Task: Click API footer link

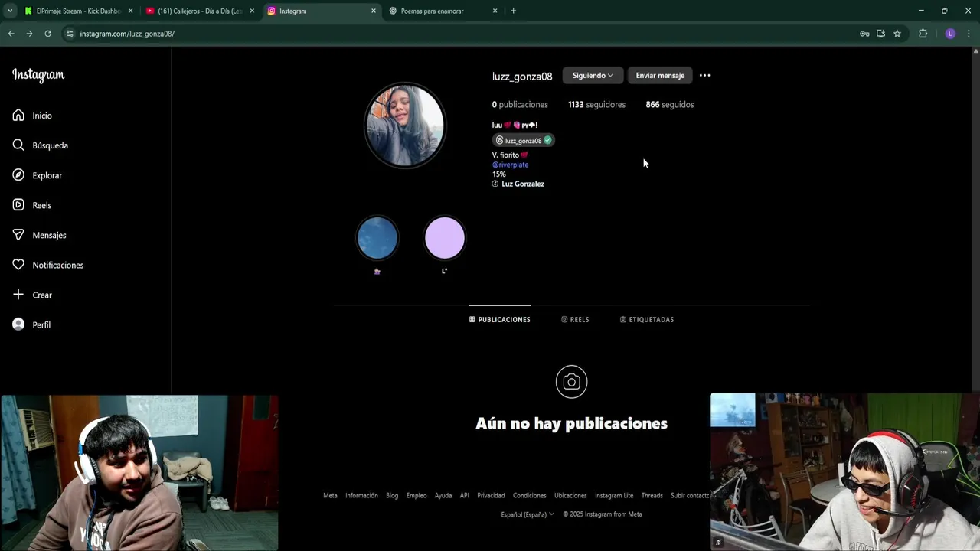Action: 464,496
